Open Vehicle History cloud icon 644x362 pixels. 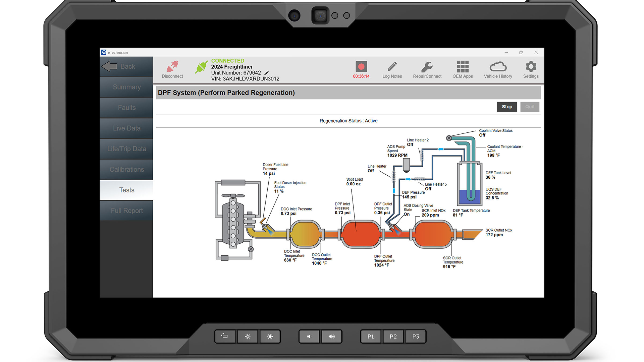498,67
